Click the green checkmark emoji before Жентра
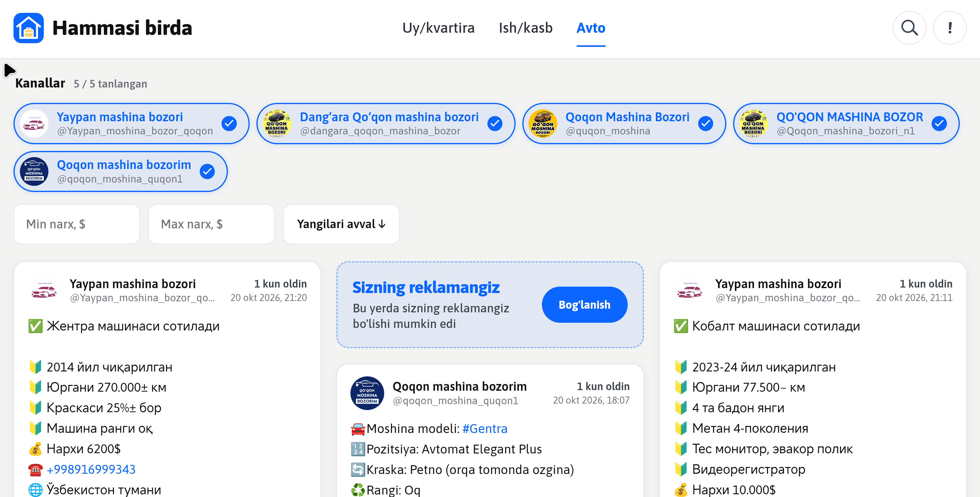This screenshot has width=980, height=497. (x=35, y=326)
